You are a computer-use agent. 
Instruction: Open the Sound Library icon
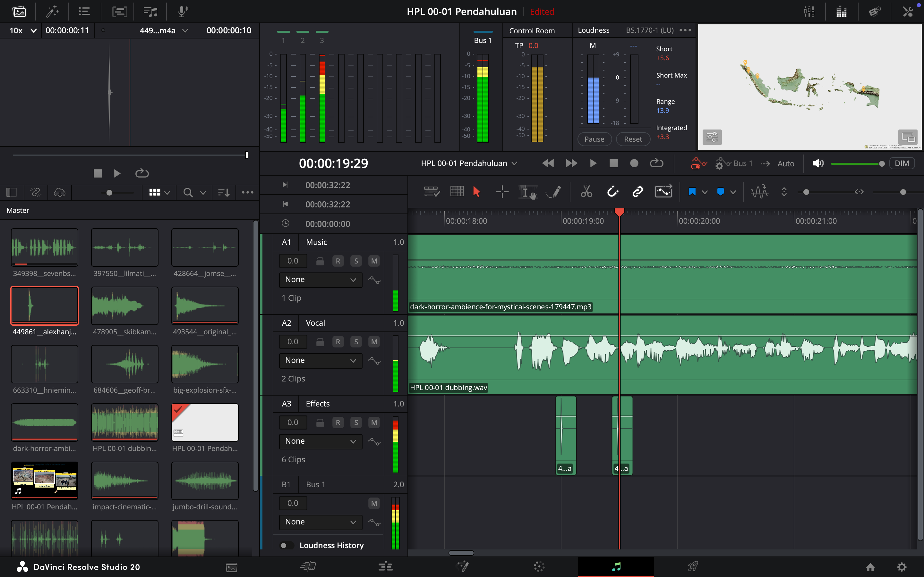(150, 12)
